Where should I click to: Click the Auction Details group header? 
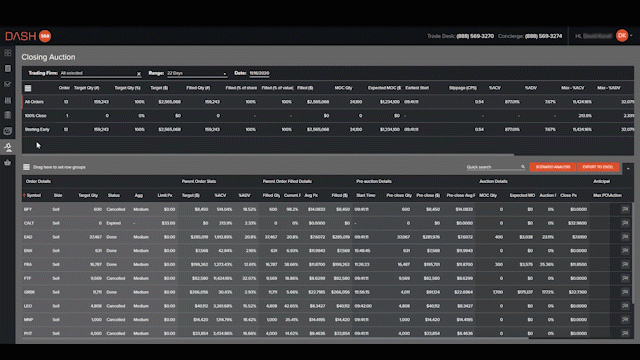coord(493,181)
